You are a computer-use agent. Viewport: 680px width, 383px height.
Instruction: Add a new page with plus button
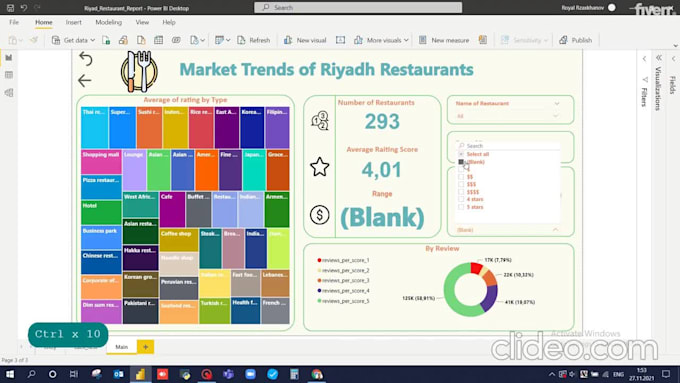tap(145, 347)
